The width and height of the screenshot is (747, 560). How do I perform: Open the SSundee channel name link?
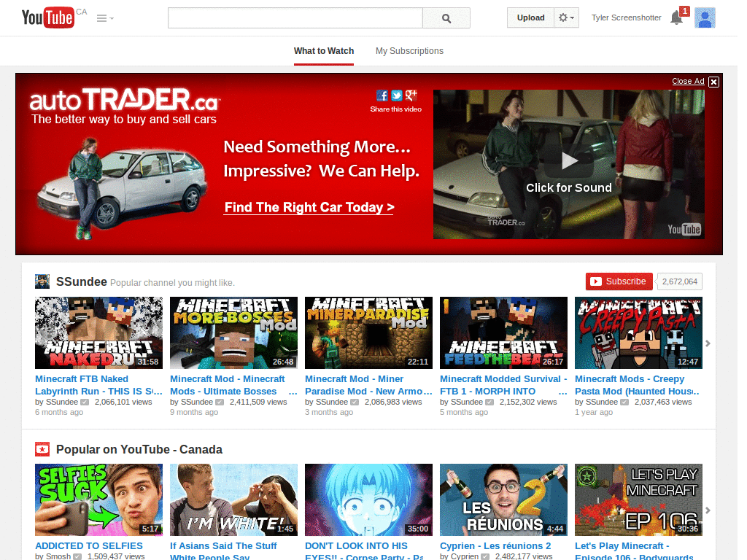[82, 282]
